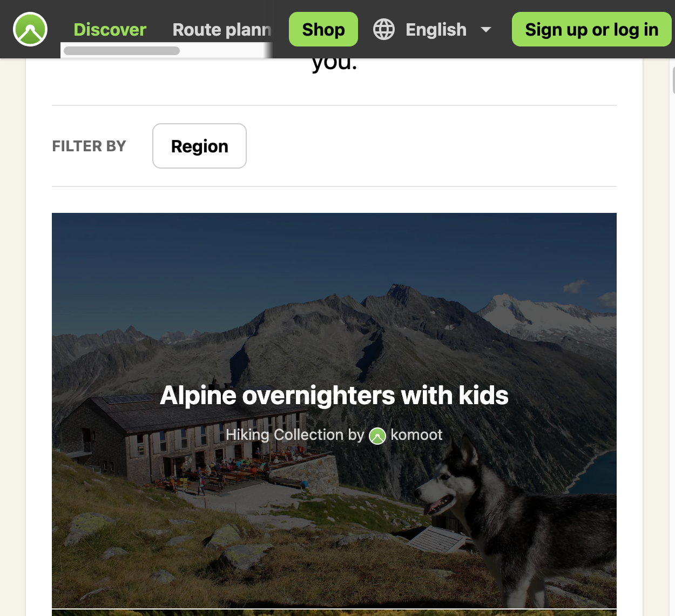Open the Region filter dropdown
This screenshot has width=675, height=616.
[199, 146]
